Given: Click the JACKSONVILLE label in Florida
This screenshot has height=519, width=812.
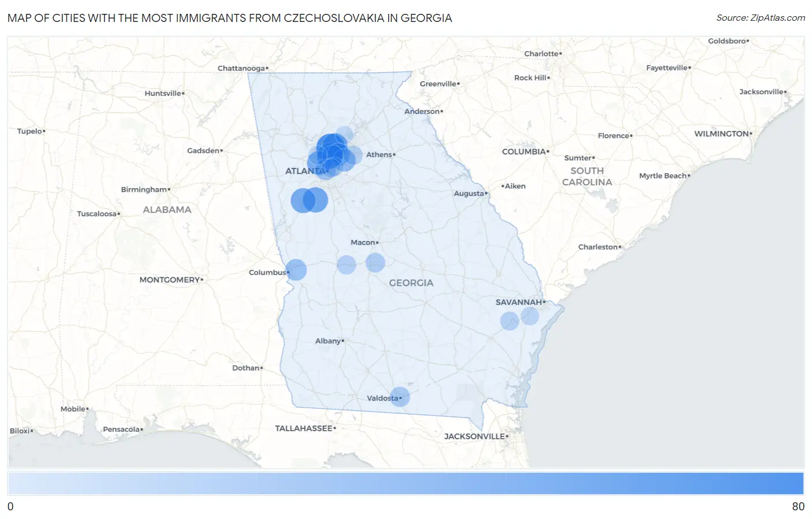Looking at the screenshot, I should [475, 436].
